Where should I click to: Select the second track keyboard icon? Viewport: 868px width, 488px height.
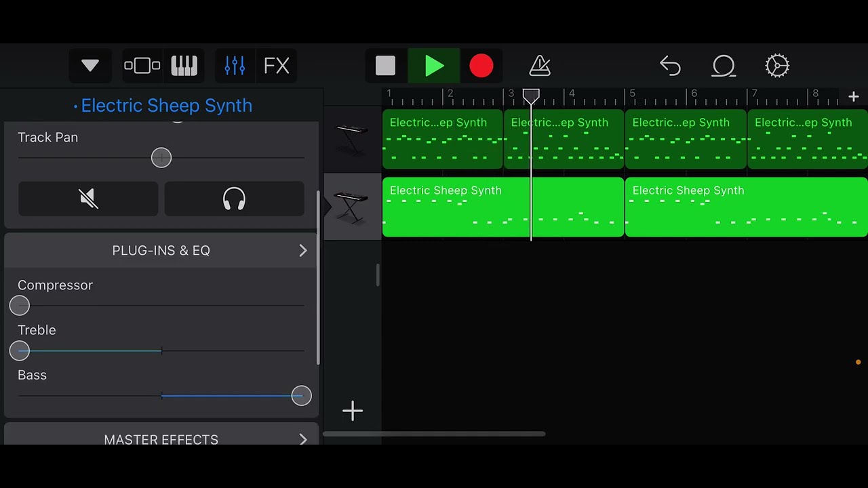352,207
